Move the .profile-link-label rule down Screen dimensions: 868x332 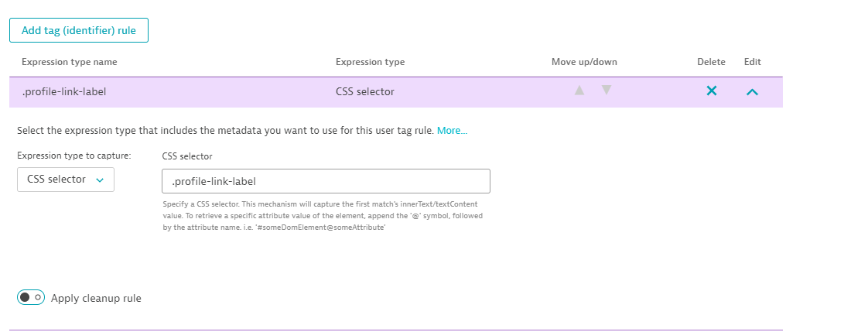coord(607,91)
